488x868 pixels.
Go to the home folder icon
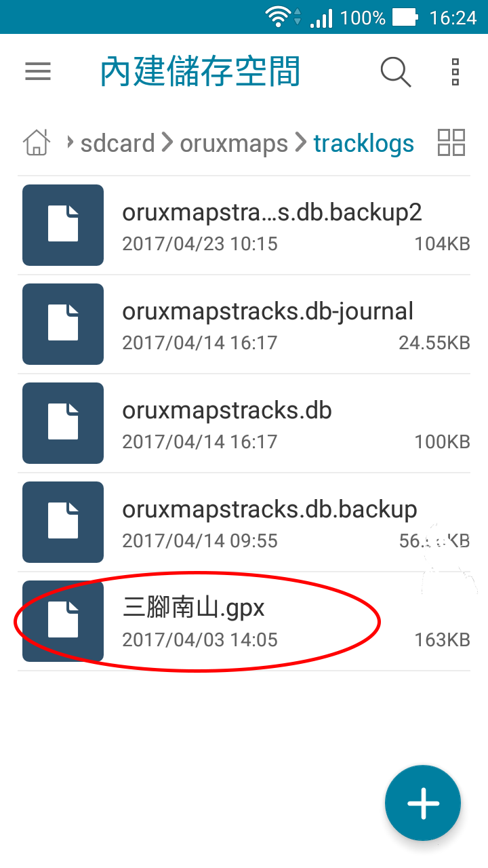37,143
